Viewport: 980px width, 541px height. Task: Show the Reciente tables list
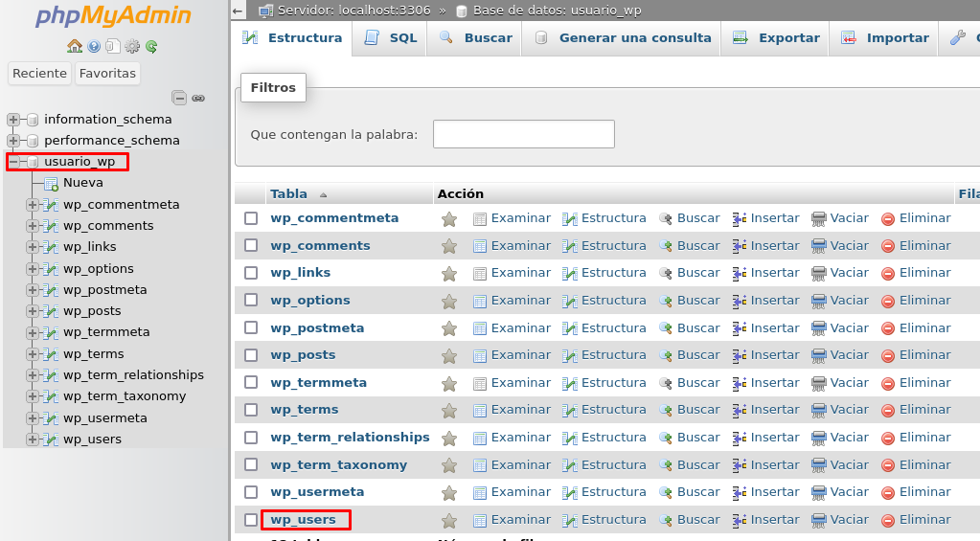click(39, 73)
